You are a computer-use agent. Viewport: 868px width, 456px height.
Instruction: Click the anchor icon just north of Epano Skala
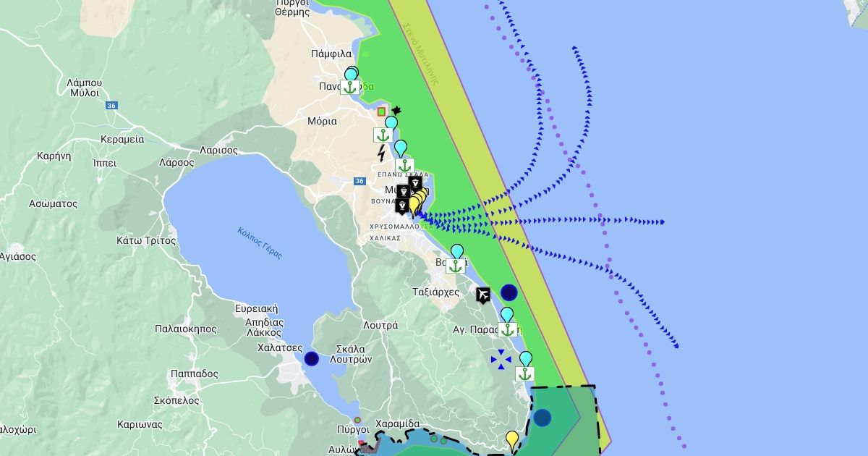405,165
